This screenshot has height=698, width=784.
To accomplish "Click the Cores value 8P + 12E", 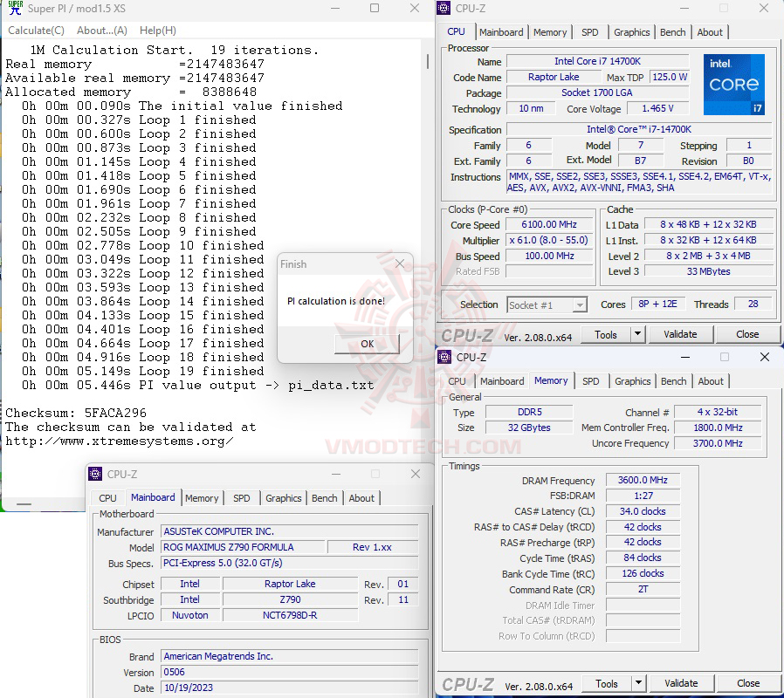I will 657,304.
